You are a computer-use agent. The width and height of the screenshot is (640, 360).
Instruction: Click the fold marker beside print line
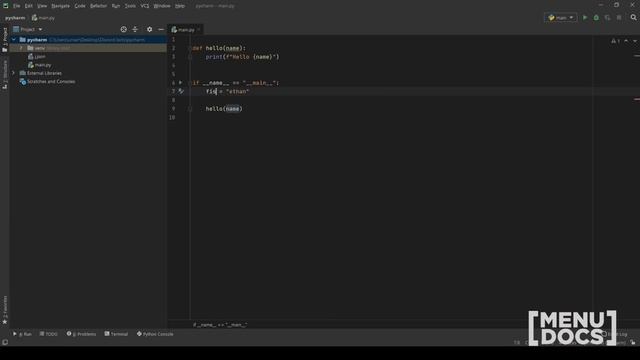pos(190,57)
